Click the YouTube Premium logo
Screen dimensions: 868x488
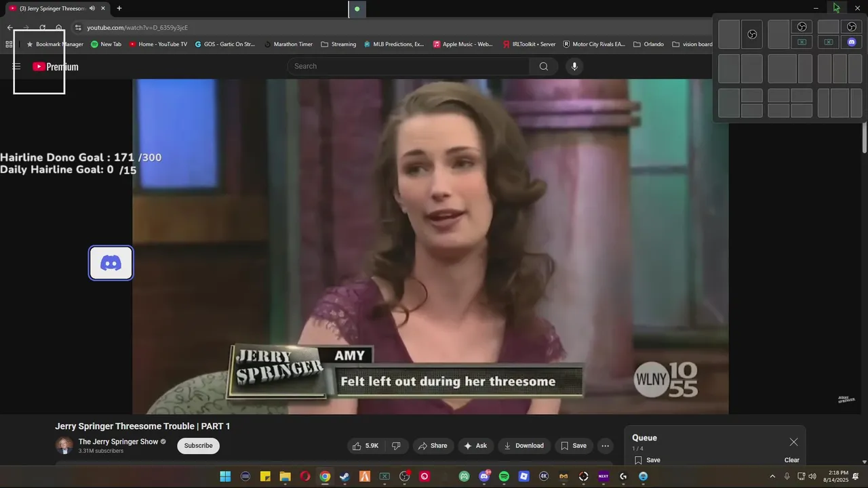click(56, 66)
